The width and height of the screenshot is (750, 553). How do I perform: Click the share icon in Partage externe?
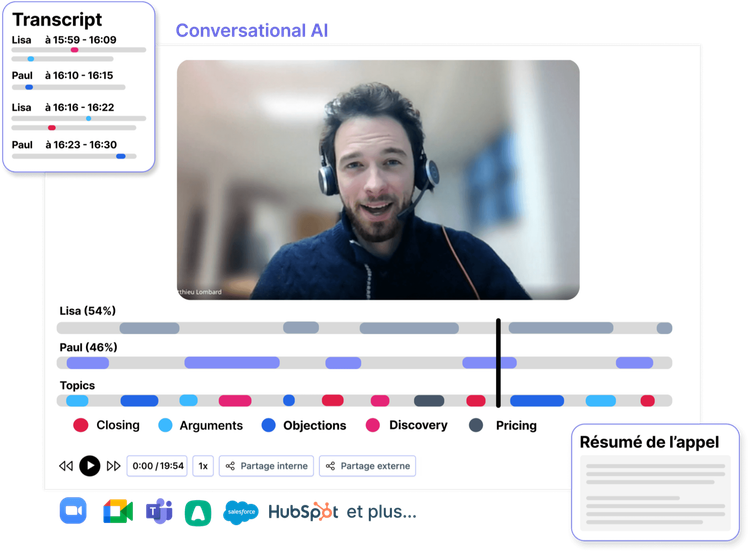point(330,466)
